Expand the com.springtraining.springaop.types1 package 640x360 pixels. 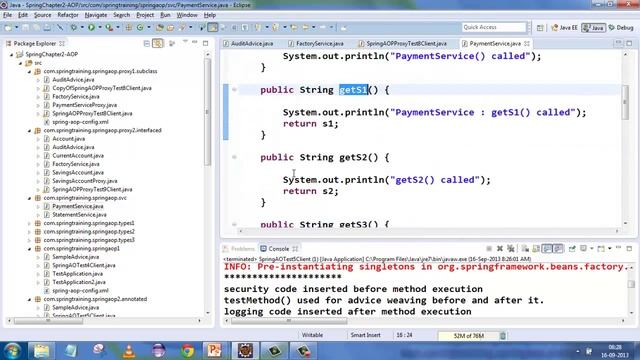click(29, 223)
